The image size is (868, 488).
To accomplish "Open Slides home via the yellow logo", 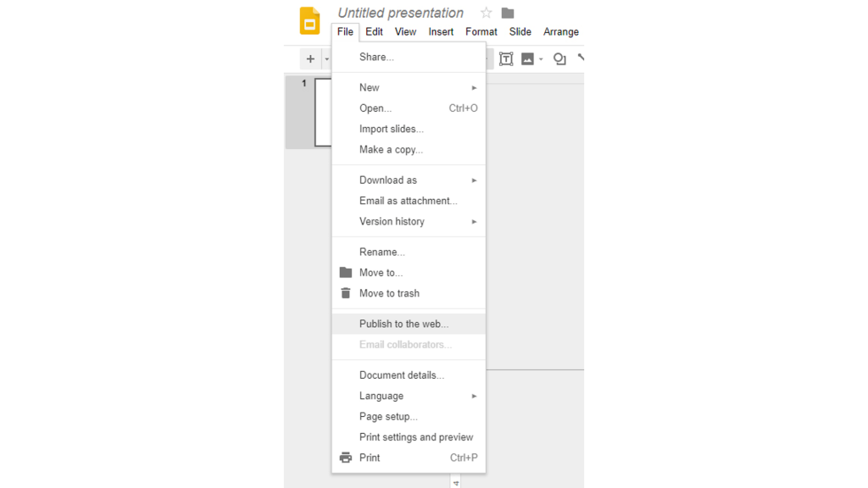I will (309, 19).
